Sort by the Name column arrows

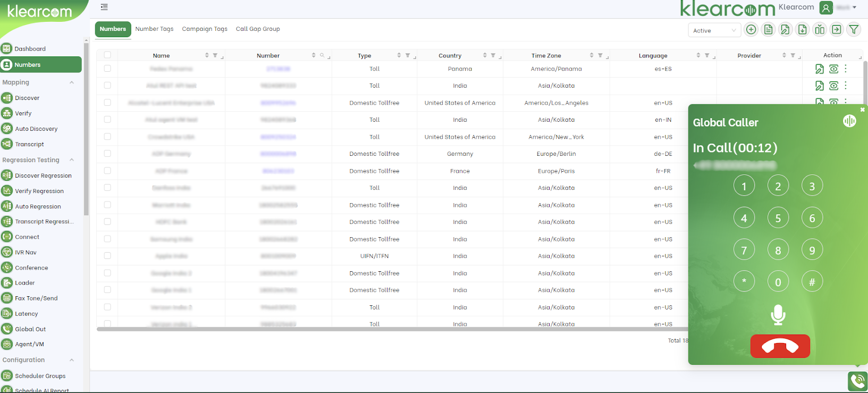[x=207, y=55]
